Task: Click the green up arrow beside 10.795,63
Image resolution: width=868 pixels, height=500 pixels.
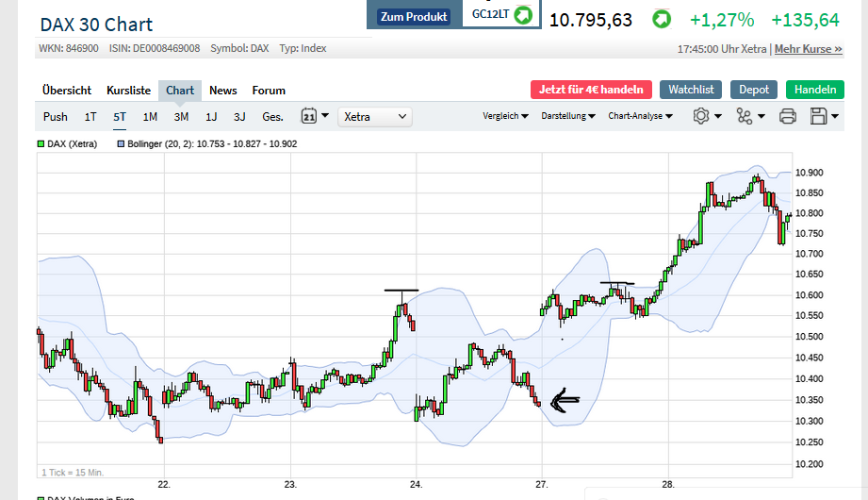Action: 663,19
